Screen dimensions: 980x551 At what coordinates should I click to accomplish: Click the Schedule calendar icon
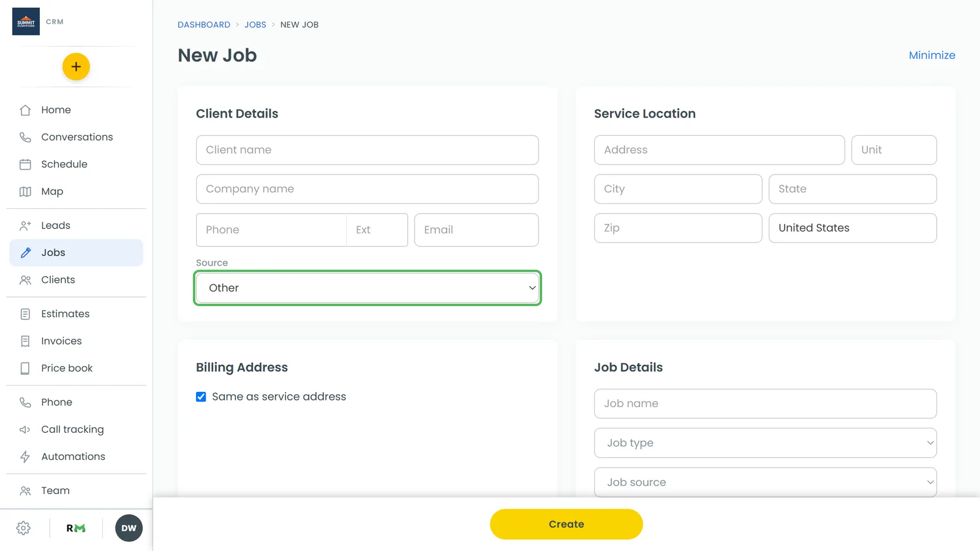(25, 164)
